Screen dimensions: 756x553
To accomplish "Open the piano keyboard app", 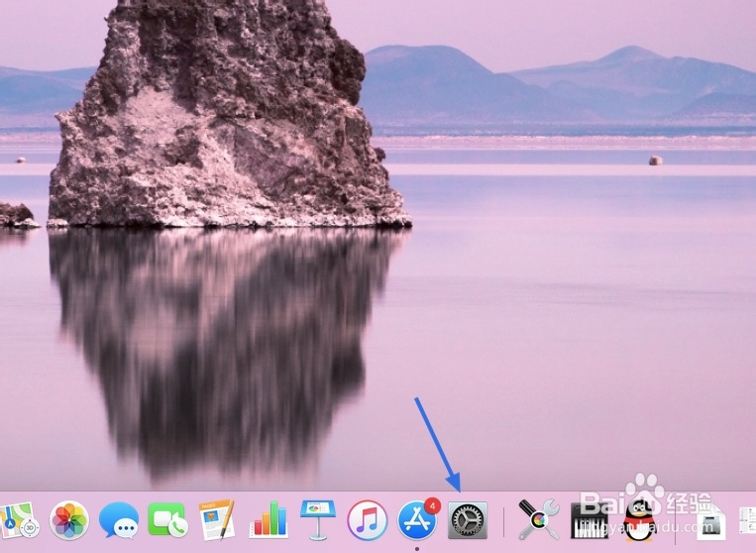I will click(x=589, y=520).
